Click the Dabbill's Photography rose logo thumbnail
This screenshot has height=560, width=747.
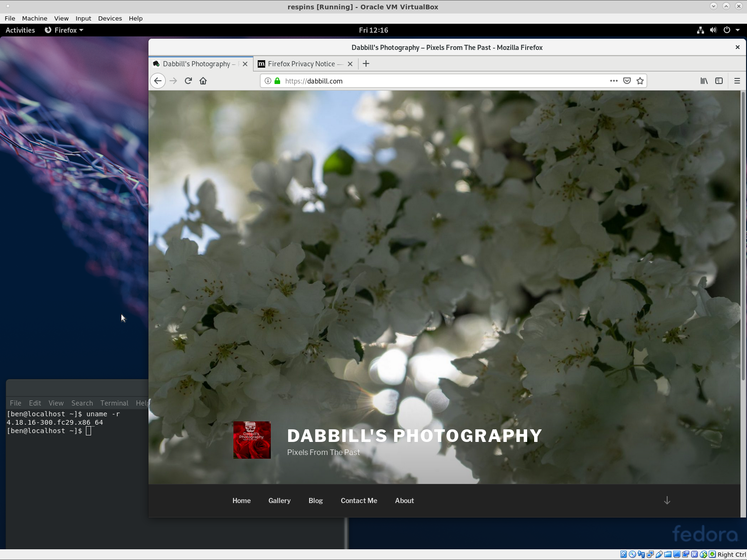point(252,440)
